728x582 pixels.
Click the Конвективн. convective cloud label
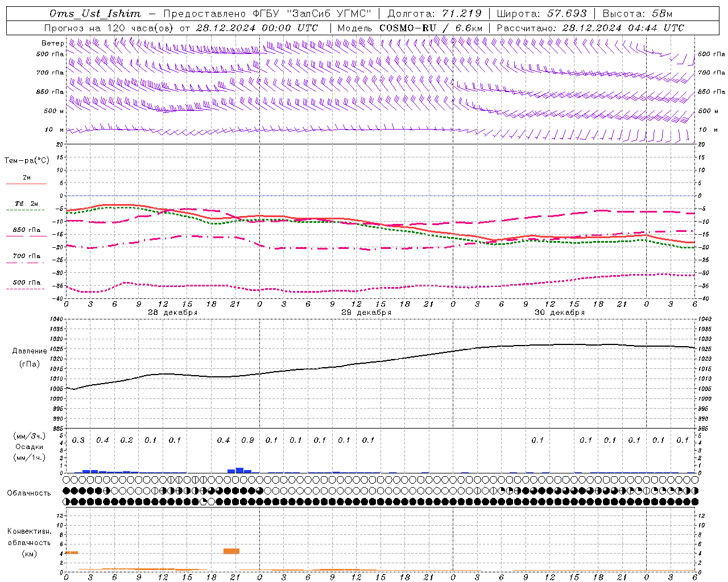(x=29, y=531)
